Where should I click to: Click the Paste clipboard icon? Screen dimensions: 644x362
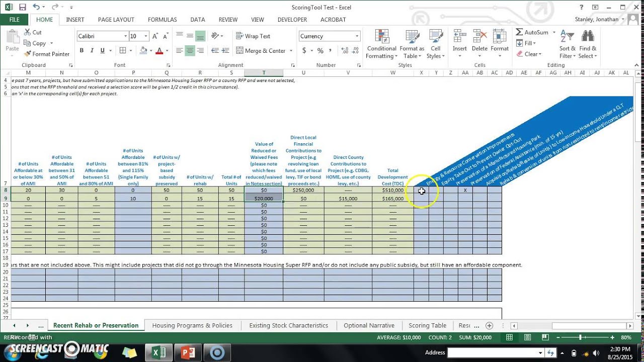[x=12, y=36]
